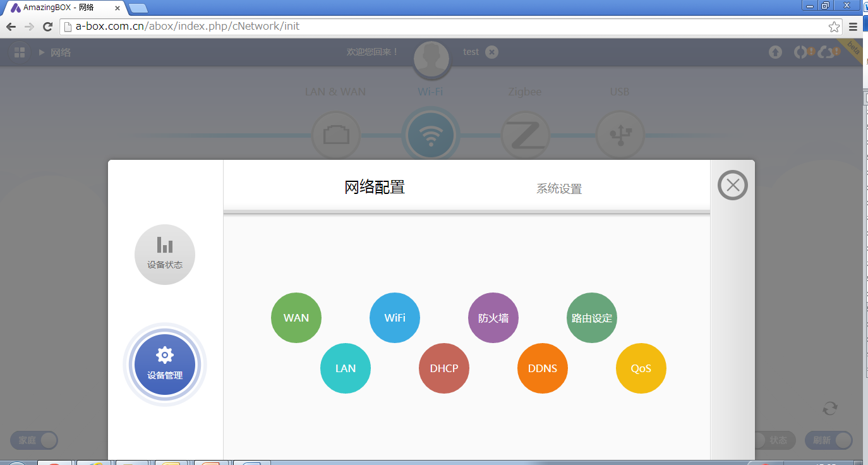This screenshot has height=465, width=868.
Task: Open the WiFi settings circle
Action: 395,318
